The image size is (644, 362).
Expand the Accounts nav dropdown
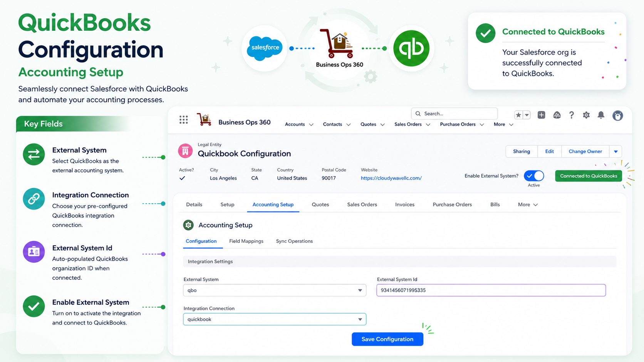(x=311, y=125)
